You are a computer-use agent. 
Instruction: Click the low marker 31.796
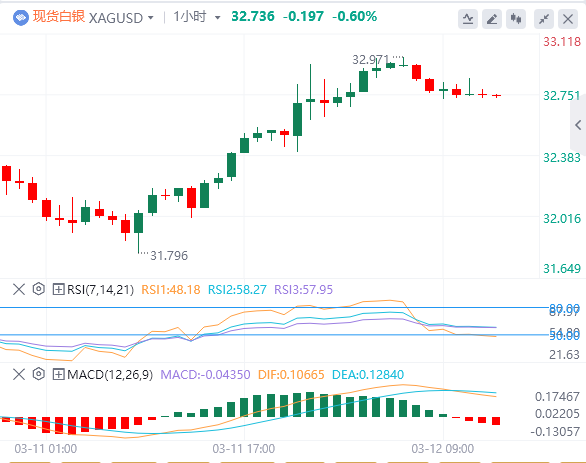169,256
